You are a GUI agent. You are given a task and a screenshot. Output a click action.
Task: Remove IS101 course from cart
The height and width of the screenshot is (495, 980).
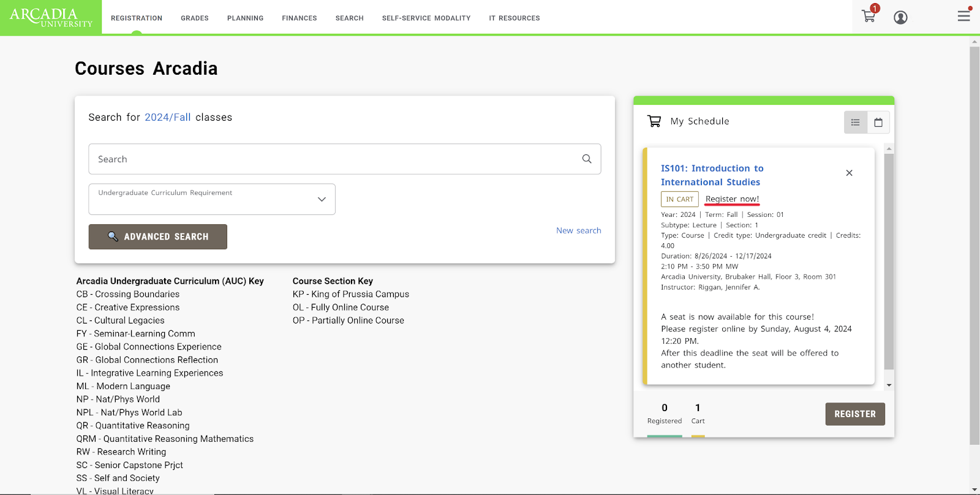pos(849,173)
